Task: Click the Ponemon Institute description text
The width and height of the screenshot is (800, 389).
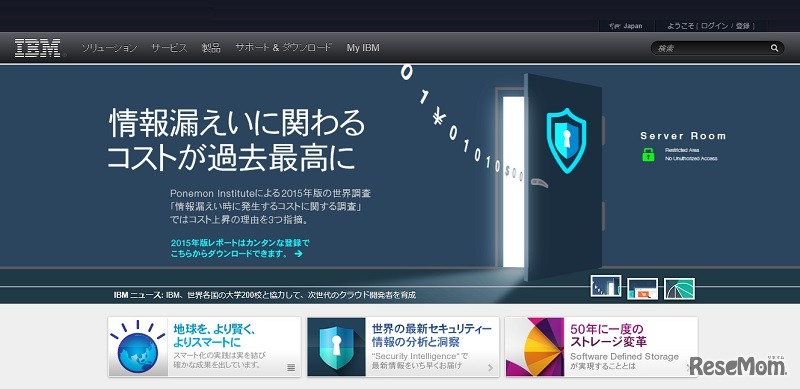Action: (x=270, y=207)
